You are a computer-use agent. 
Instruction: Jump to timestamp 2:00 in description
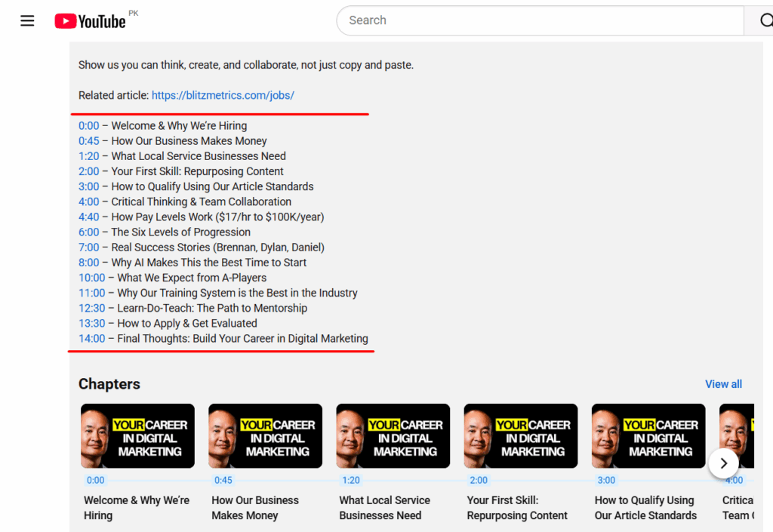pos(89,171)
